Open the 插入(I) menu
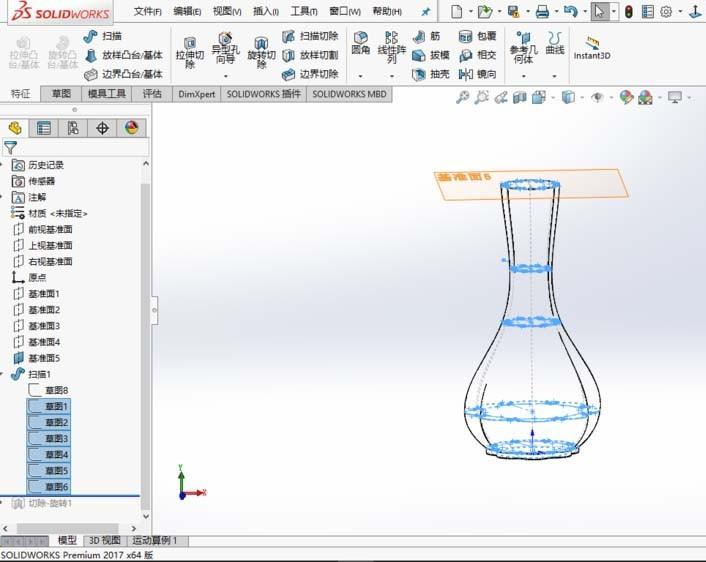 [266, 11]
